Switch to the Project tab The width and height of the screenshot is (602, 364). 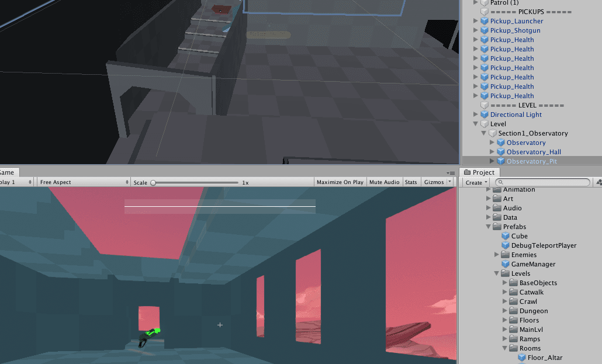coord(479,172)
